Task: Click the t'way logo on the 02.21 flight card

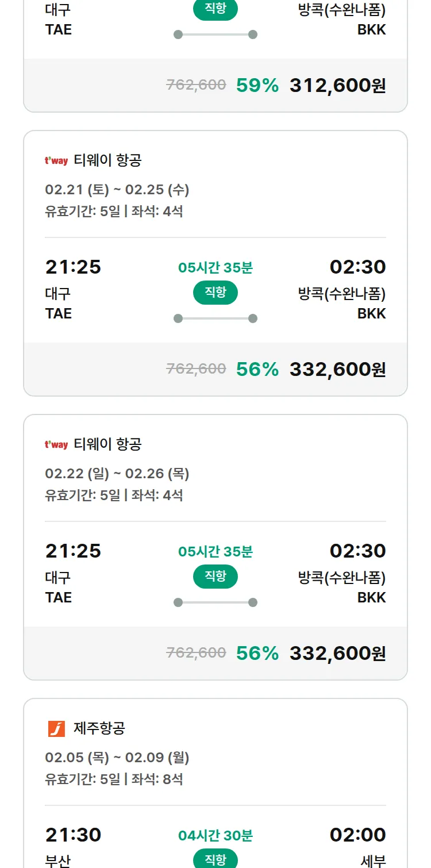Action: 56,161
